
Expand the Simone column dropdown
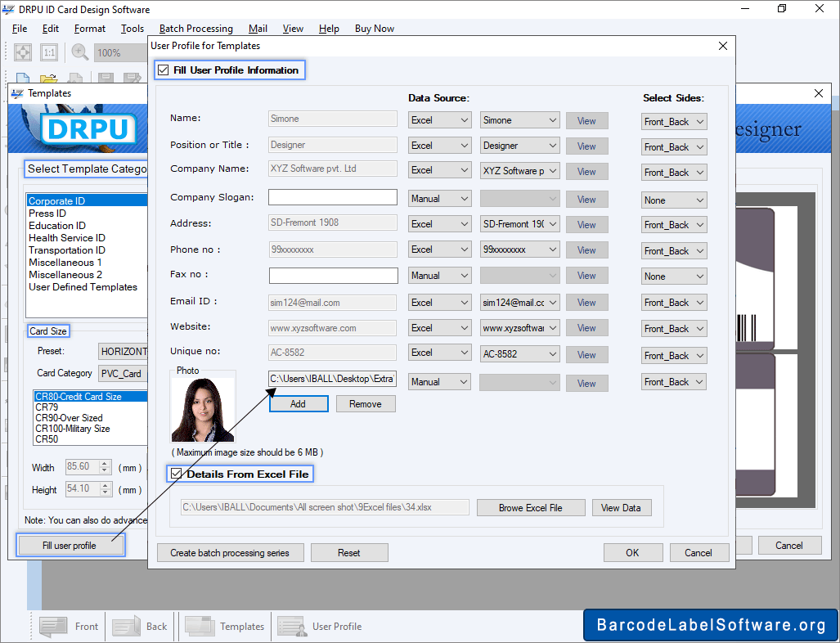coord(519,120)
